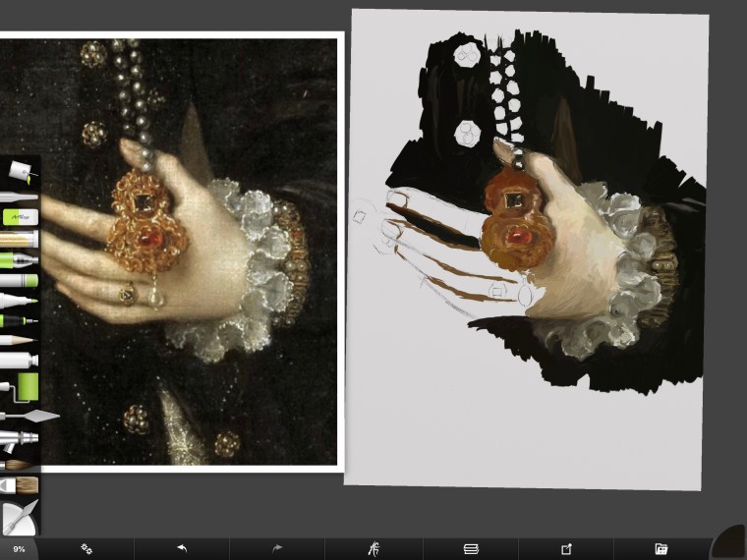Select the Pencil tool
Image resolution: width=747 pixels, height=560 pixels.
[x=19, y=340]
